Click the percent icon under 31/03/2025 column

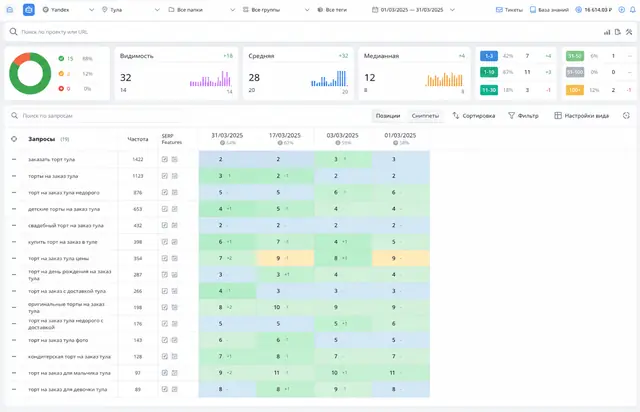222,143
